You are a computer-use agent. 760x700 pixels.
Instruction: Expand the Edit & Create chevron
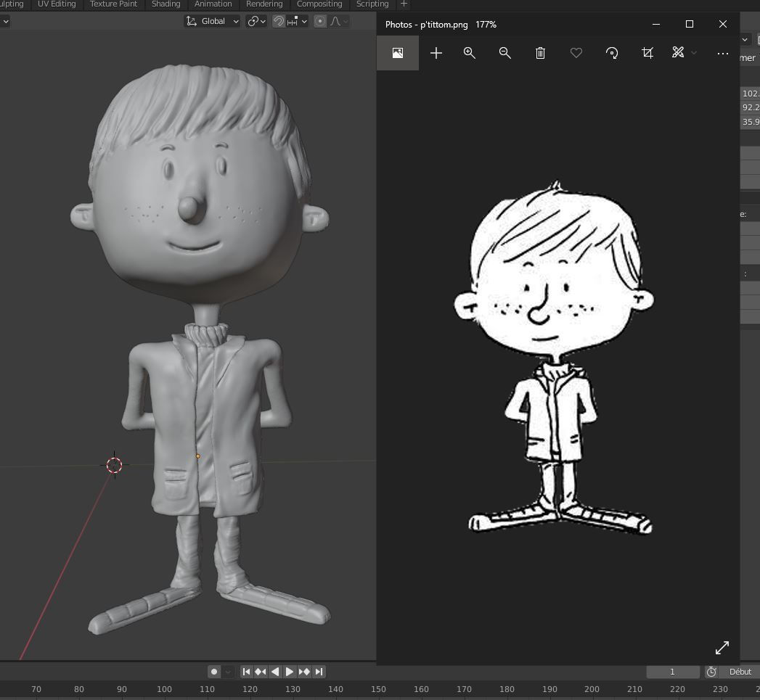tap(694, 53)
